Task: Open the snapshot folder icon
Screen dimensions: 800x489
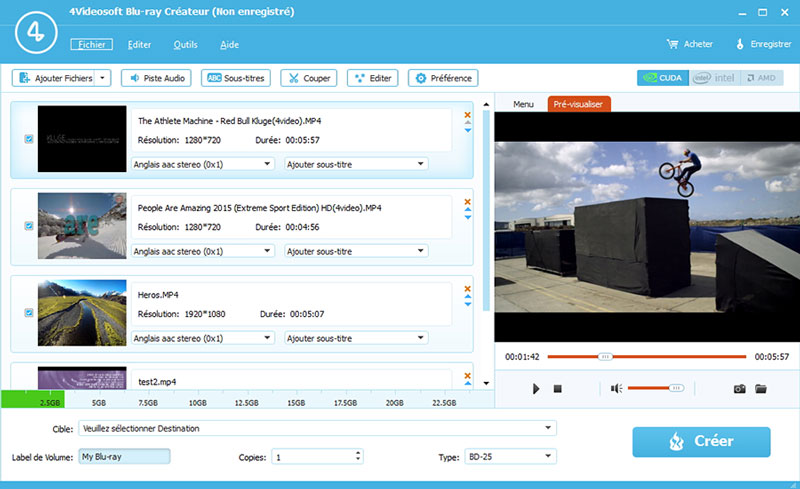Action: pyautogui.click(x=761, y=389)
